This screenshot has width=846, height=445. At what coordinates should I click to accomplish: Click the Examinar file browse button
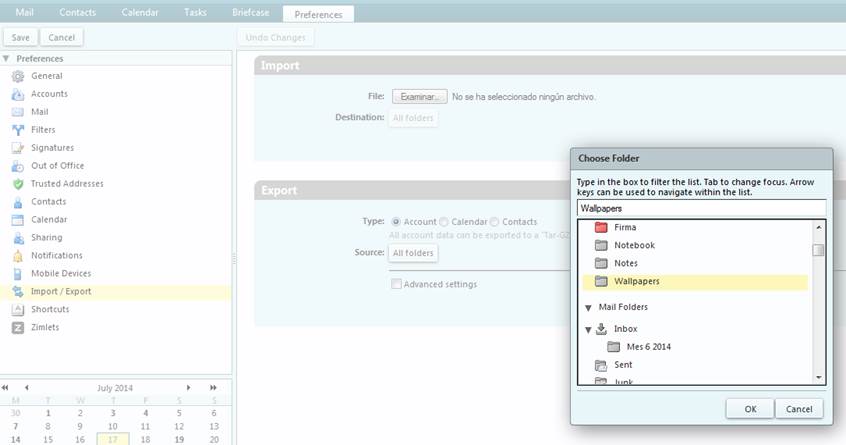tap(419, 97)
